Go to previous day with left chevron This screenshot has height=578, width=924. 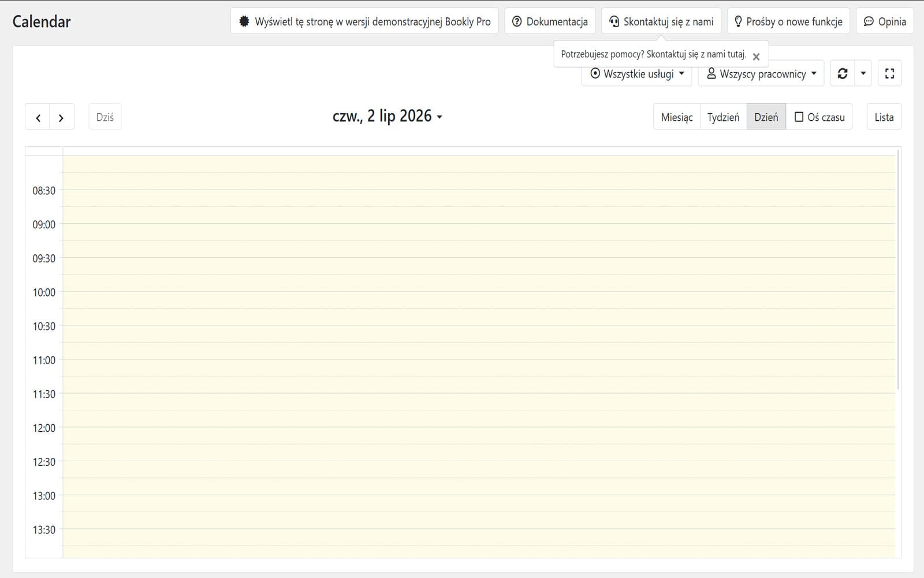tap(38, 117)
